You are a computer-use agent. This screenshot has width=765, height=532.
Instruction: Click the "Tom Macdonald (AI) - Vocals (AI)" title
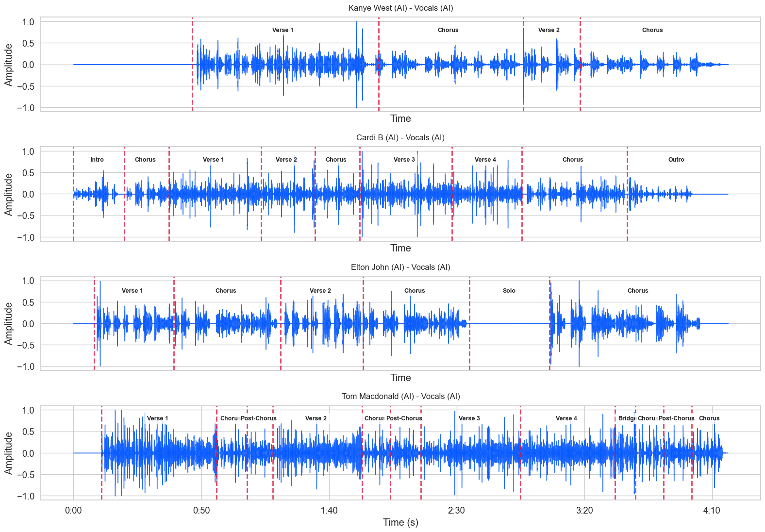400,397
